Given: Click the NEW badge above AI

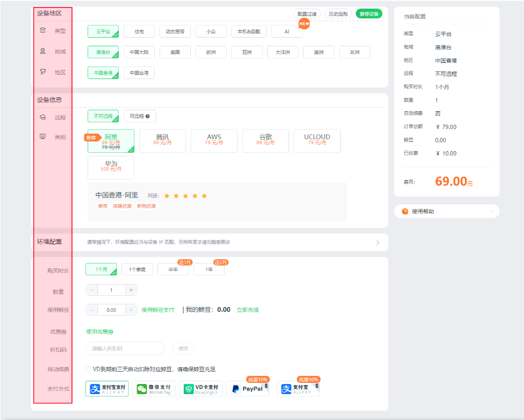Looking at the screenshot, I should click(x=304, y=24).
